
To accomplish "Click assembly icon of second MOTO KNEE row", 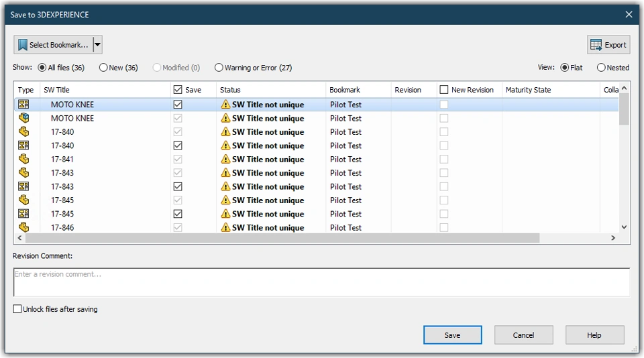I will (24, 118).
